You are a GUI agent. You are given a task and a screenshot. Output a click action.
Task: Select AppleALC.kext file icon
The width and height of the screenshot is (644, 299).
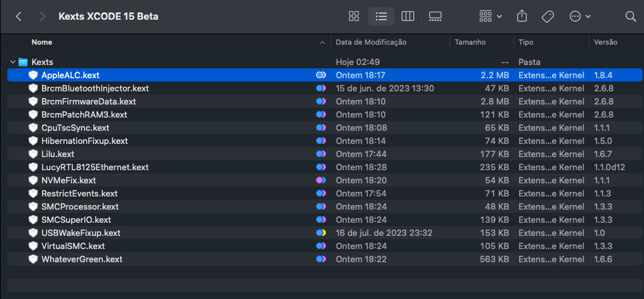pos(34,75)
